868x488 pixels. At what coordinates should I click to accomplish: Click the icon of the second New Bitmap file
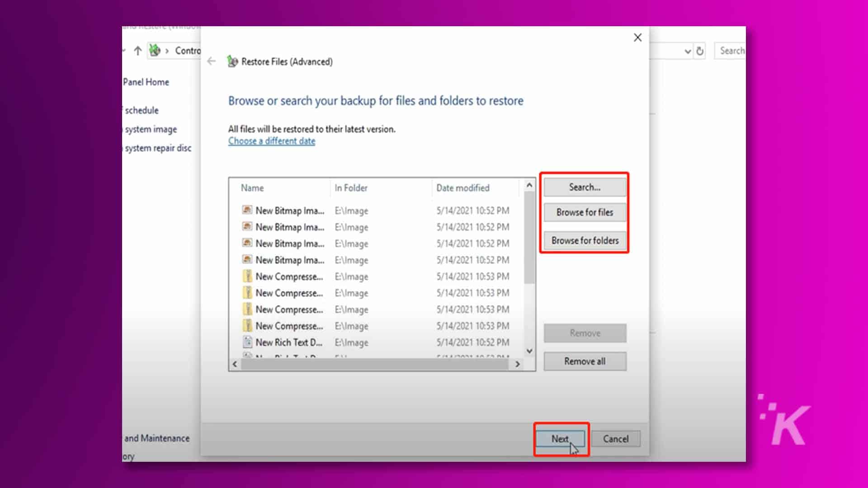coord(247,226)
